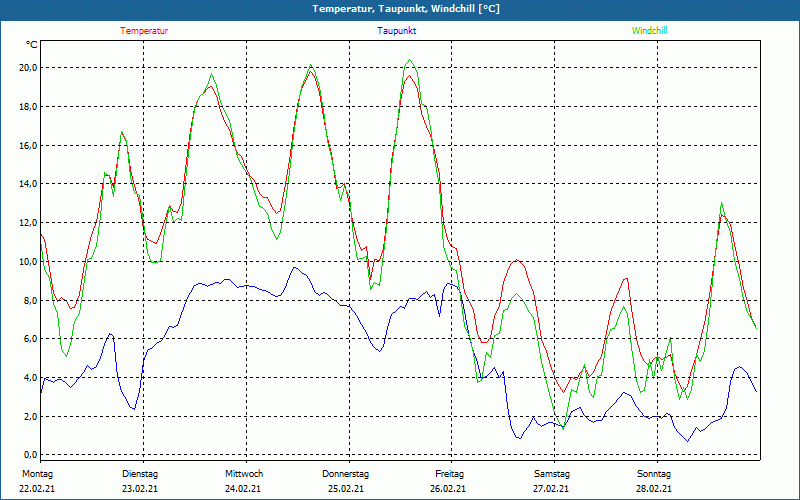Click the 20,0 y-axis value
This screenshot has width=800, height=500.
(x=28, y=68)
